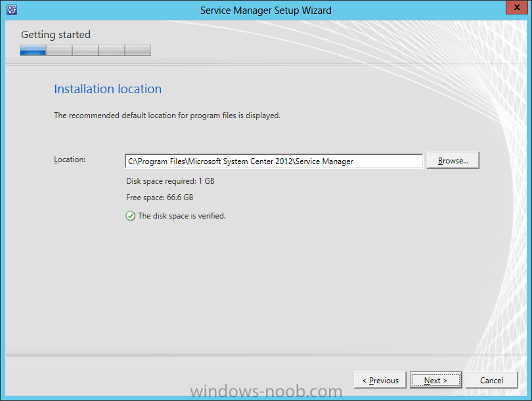
Task: Click the Service Manager app icon in title bar
Action: click(12, 10)
